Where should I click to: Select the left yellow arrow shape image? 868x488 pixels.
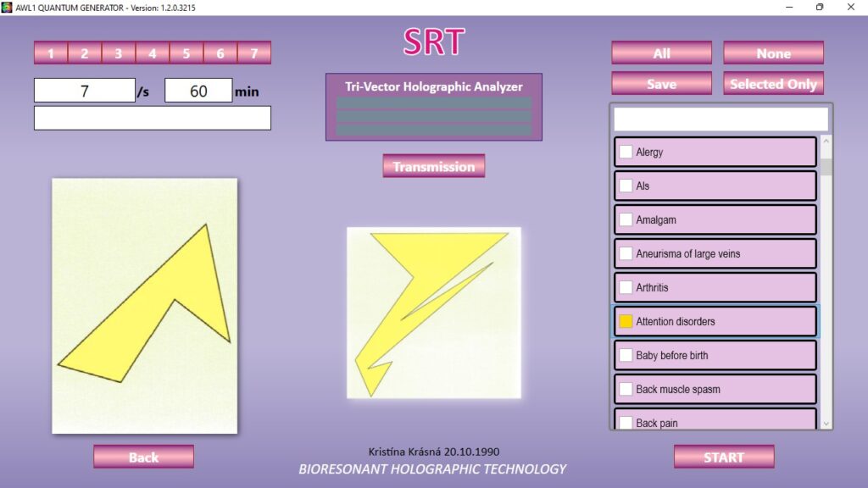pyautogui.click(x=144, y=305)
